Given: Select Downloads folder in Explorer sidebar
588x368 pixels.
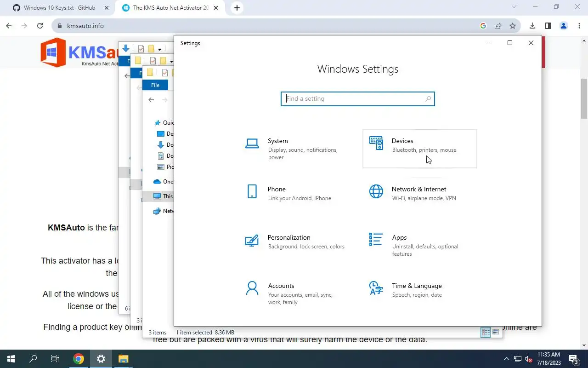Looking at the screenshot, I should coord(165,145).
